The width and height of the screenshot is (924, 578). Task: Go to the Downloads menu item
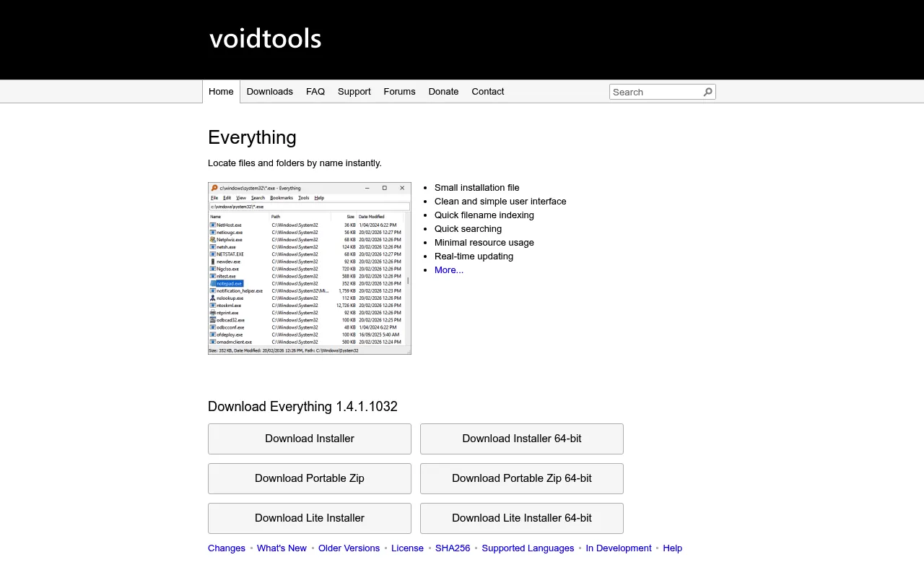[269, 92]
